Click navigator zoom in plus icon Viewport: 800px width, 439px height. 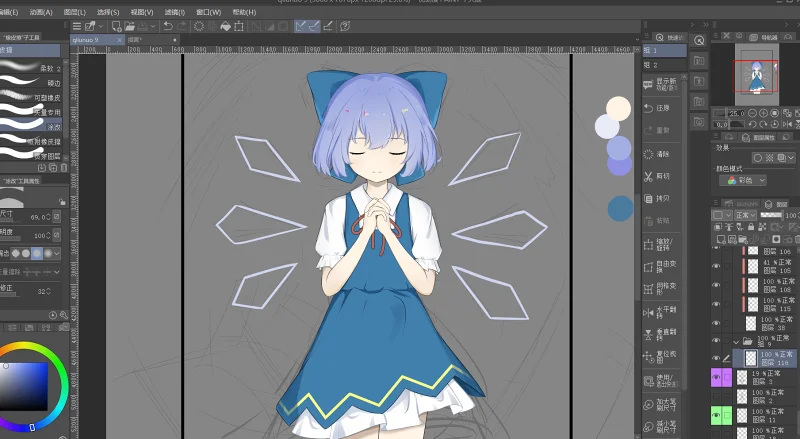tap(763, 113)
